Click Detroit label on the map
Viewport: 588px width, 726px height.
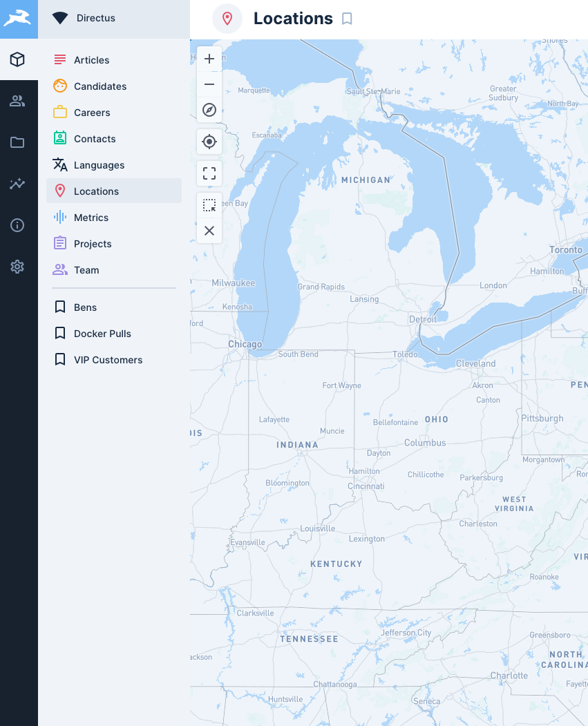click(423, 319)
